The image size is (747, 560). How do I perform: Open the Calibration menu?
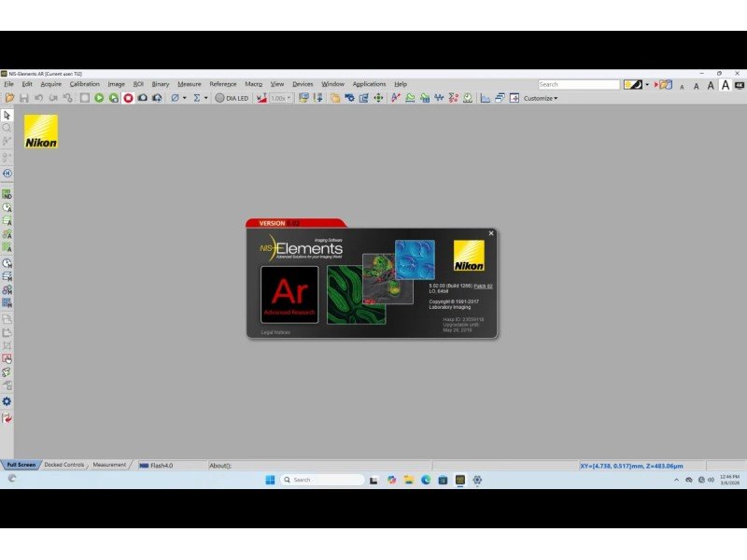84,84
